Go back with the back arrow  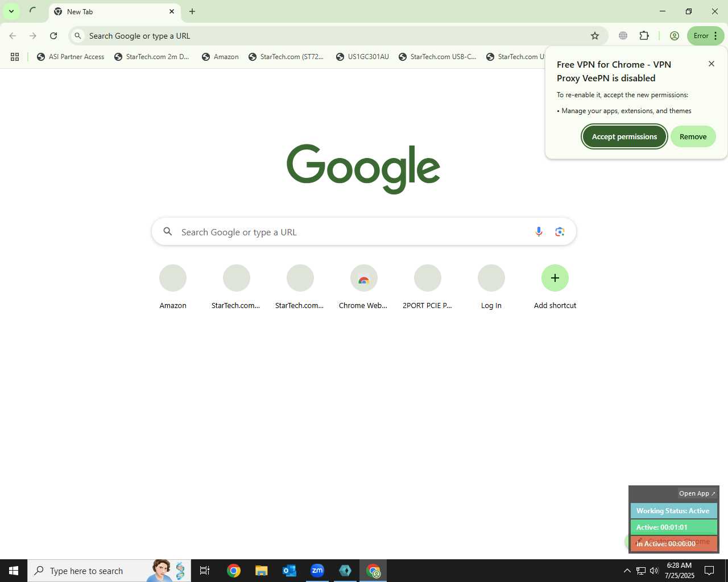click(x=13, y=36)
